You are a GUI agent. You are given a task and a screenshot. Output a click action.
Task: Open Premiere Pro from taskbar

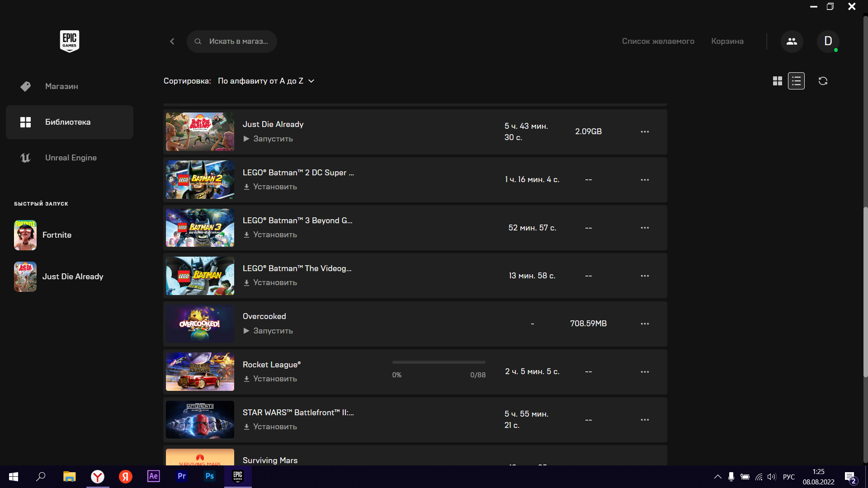[x=182, y=476]
